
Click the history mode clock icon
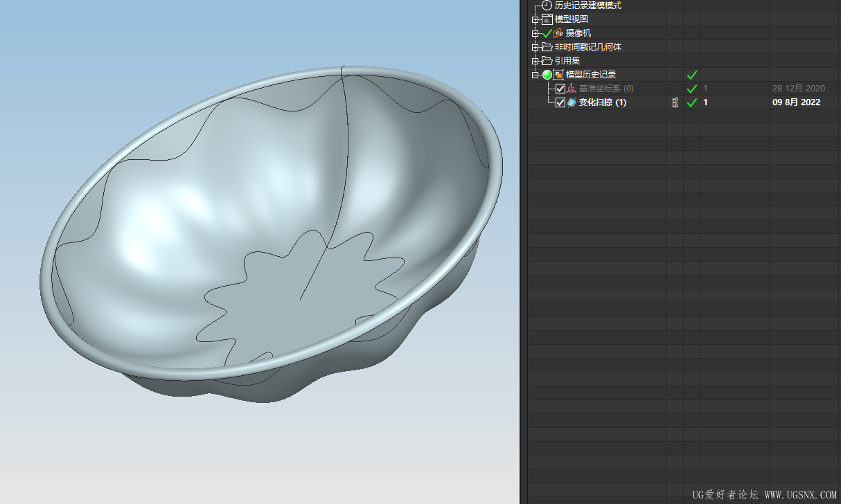pos(547,6)
